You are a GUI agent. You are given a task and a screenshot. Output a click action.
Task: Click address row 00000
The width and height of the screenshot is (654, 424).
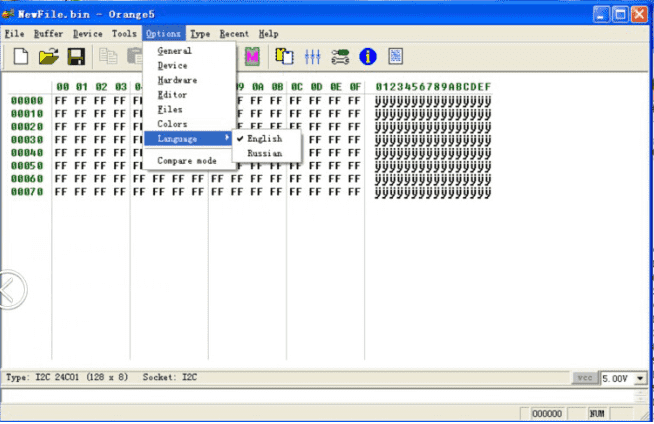tap(27, 100)
